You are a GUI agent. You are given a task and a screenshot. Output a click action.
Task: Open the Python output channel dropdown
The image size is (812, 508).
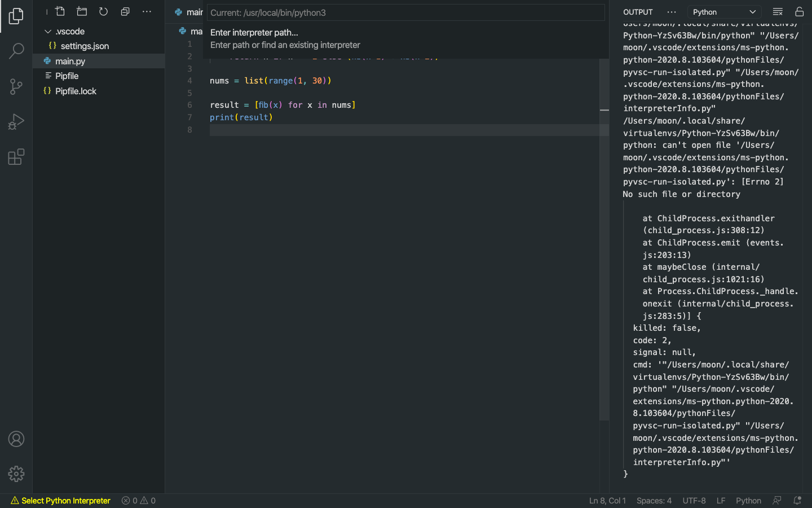[x=724, y=11]
